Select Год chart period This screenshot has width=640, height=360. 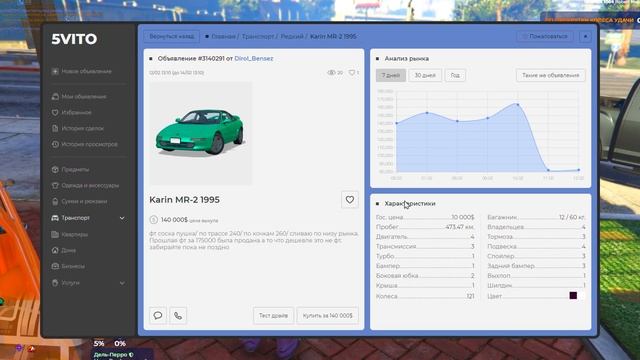(455, 75)
